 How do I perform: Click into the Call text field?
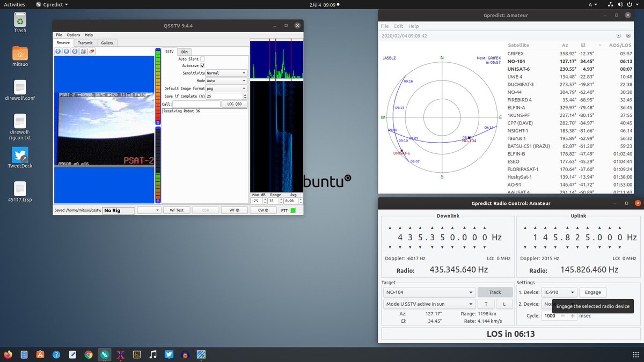pyautogui.click(x=196, y=104)
